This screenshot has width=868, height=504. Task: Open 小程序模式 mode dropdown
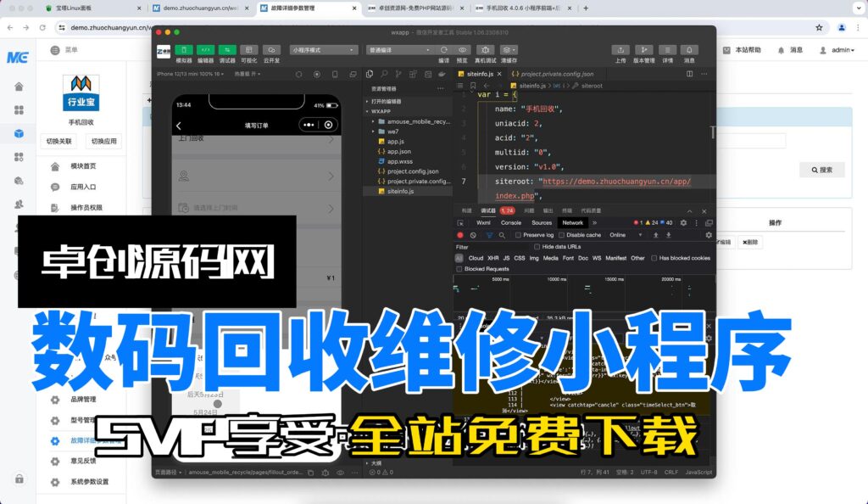[323, 50]
